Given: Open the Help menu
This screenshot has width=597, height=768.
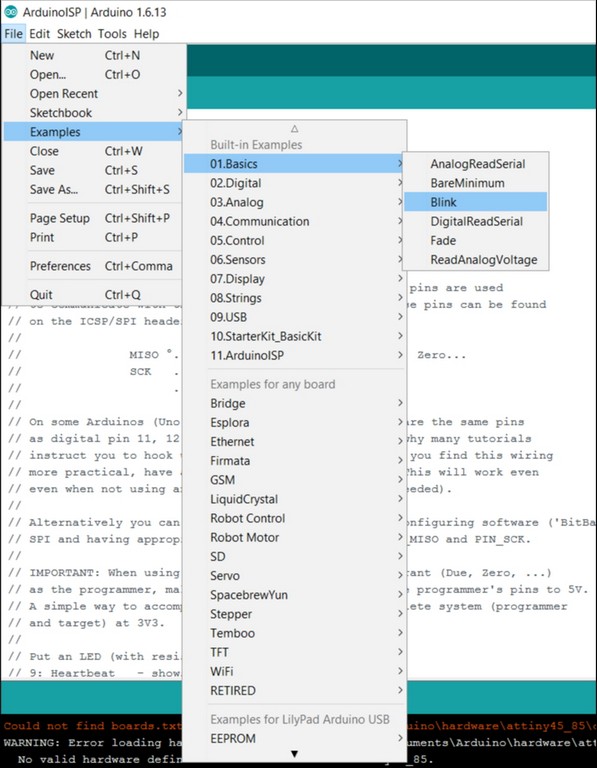Looking at the screenshot, I should (146, 34).
